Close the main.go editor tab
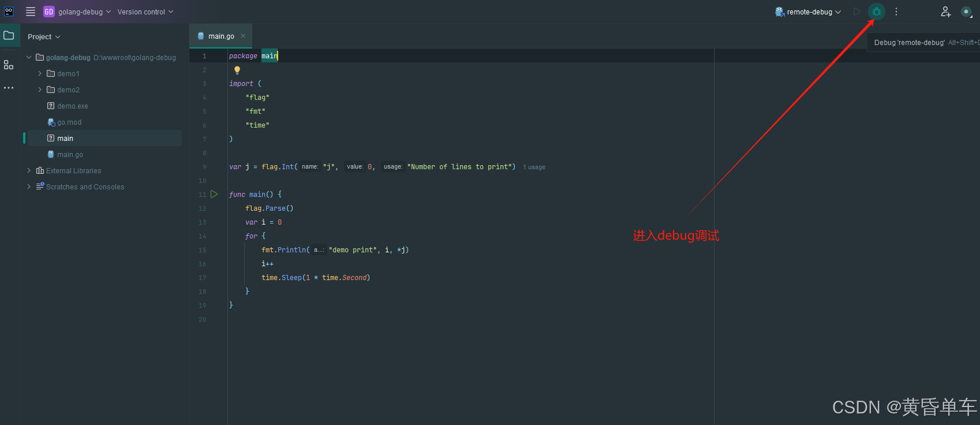980x425 pixels. pos(243,36)
